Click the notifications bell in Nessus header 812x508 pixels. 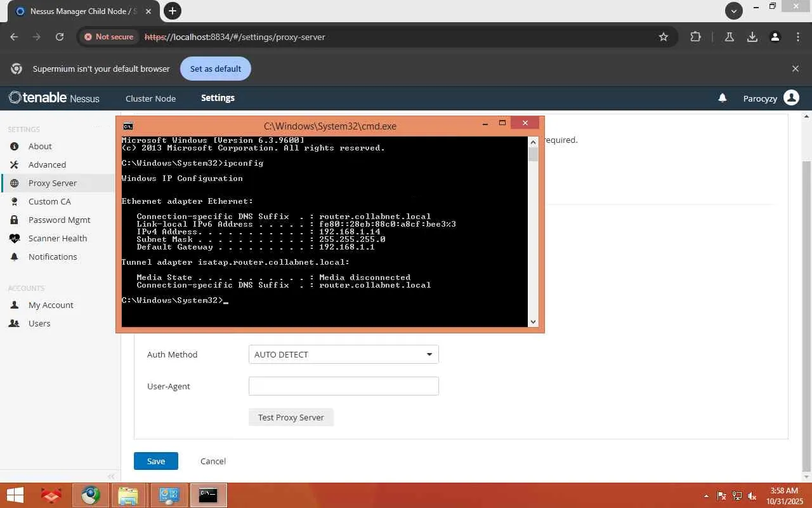723,98
